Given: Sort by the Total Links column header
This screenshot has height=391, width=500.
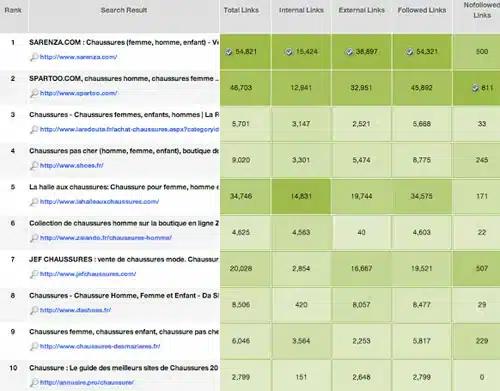Looking at the screenshot, I should pos(241,10).
